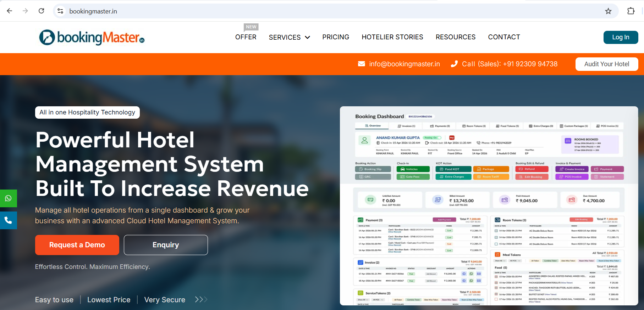Screen dimensions: 644x310
Task: Click the Due Amount card icon
Action: tap(572, 200)
